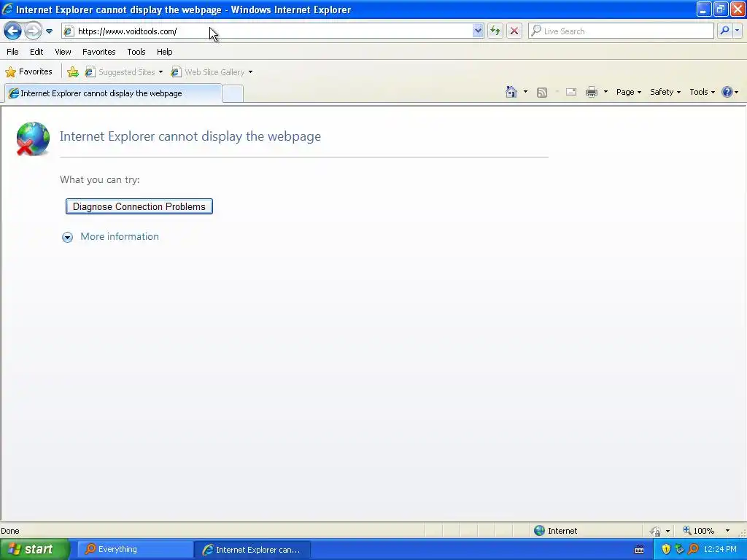Click the Forward navigation arrow
The image size is (747, 560).
click(33, 31)
